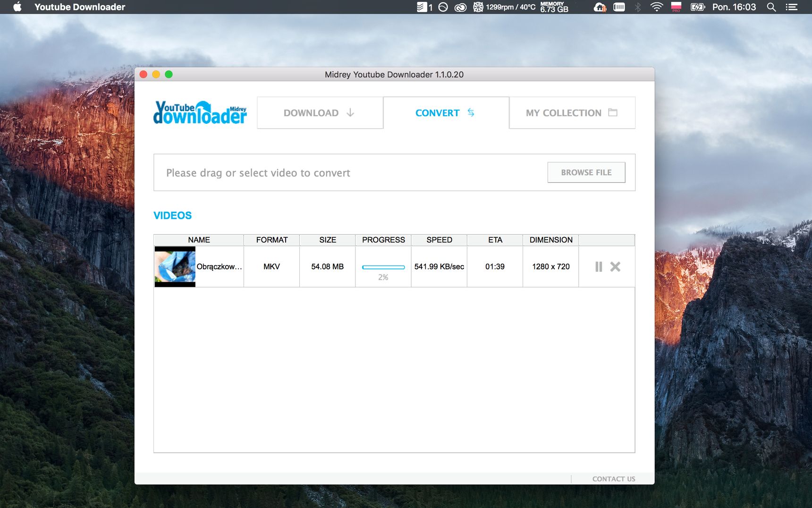Click the BROWSE FILE button
Screen dimensions: 812x508
(586, 172)
